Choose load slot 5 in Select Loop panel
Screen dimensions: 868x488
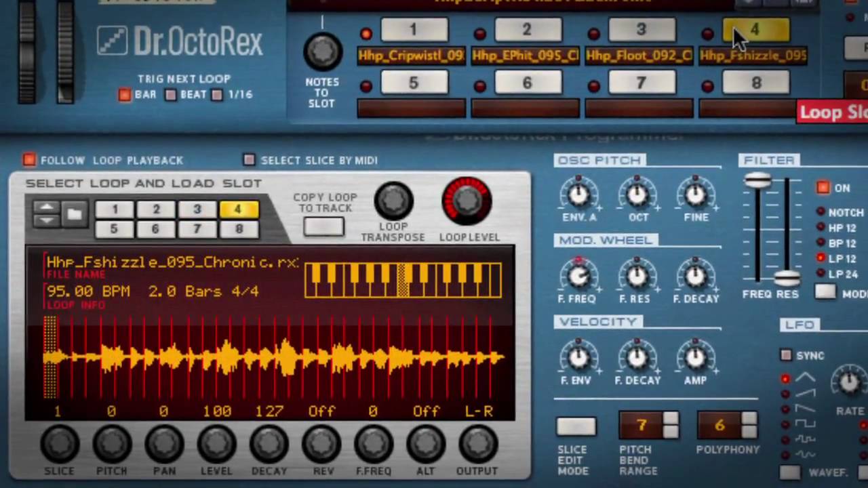[114, 229]
